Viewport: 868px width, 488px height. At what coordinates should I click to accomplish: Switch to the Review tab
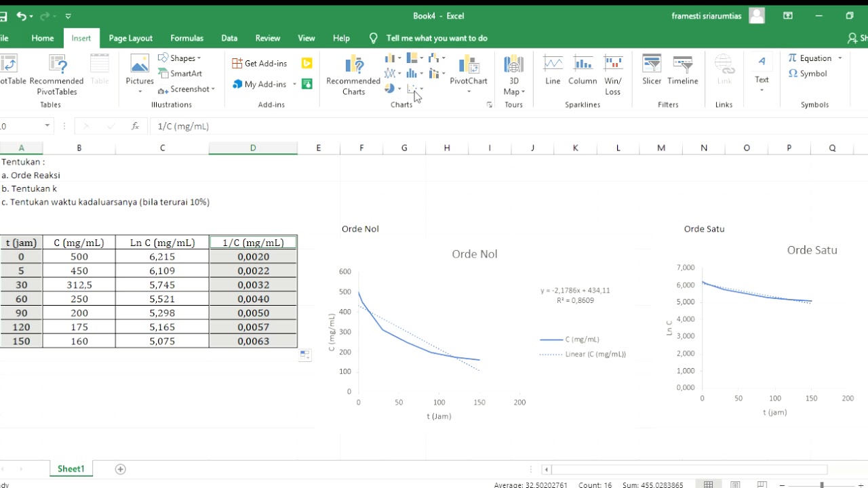[267, 38]
